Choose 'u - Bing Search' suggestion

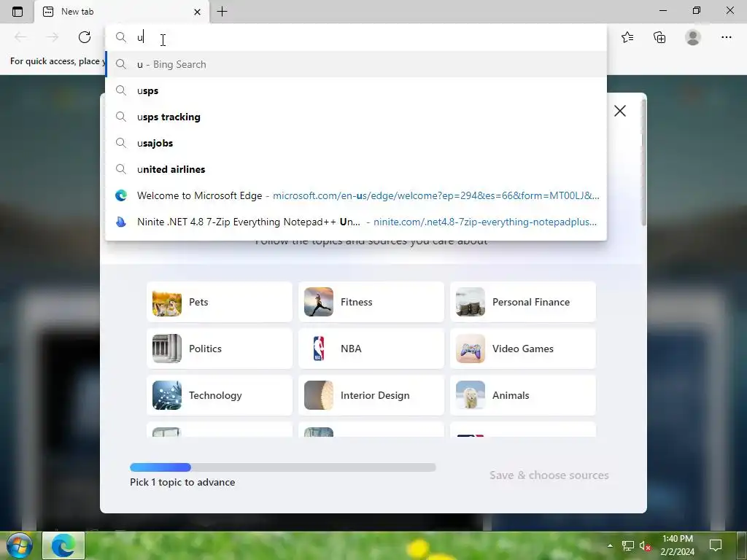click(x=356, y=64)
